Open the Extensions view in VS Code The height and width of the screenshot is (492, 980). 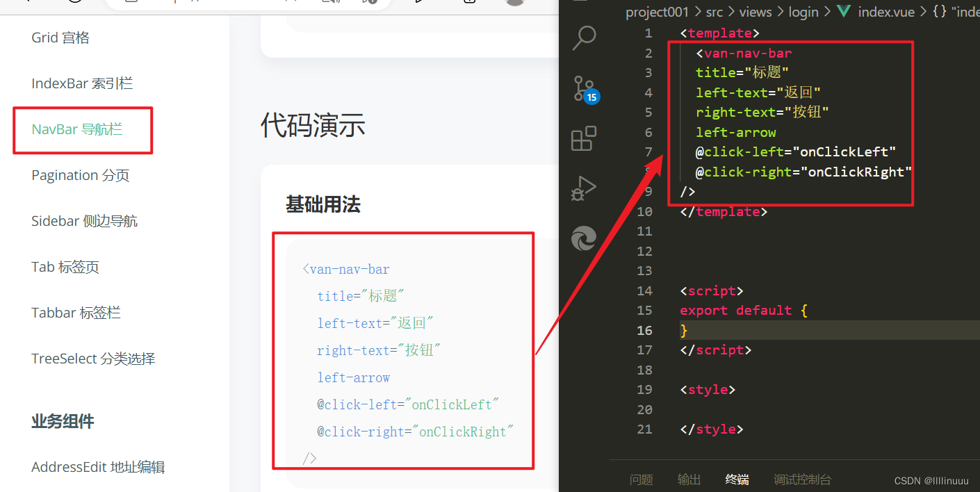[584, 138]
